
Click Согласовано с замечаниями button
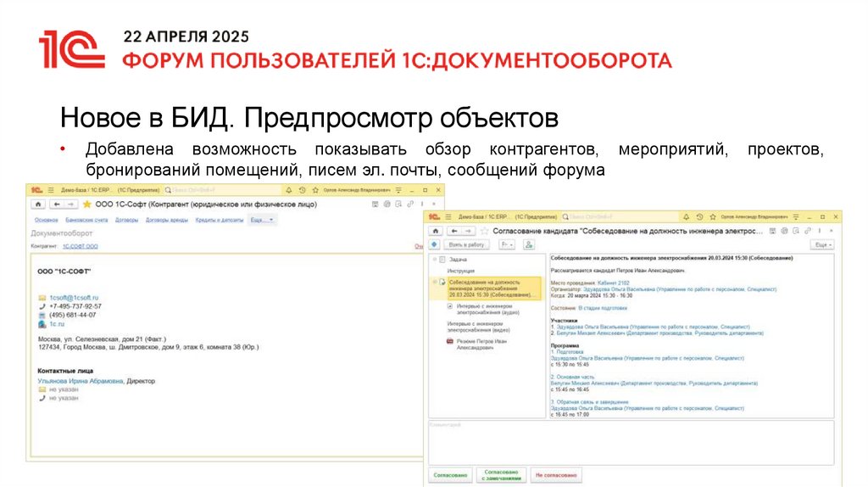tap(502, 475)
